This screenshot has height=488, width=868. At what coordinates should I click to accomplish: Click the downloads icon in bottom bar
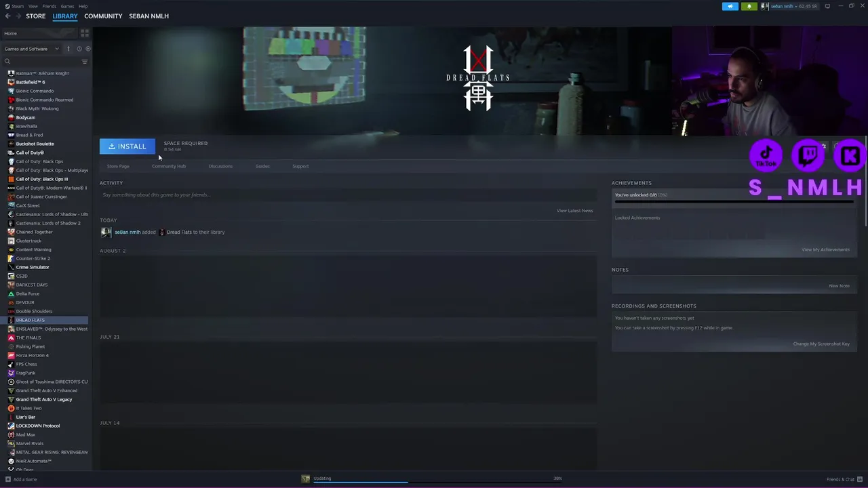[x=306, y=479]
